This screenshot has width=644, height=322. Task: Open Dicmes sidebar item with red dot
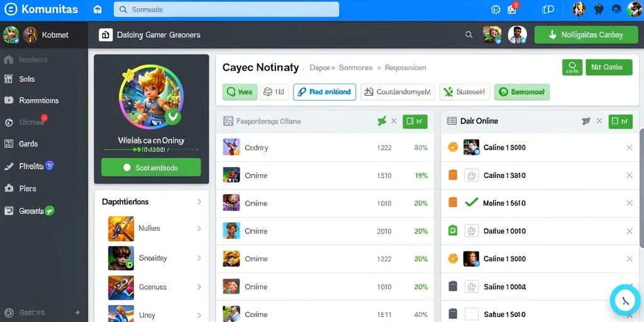[x=25, y=122]
